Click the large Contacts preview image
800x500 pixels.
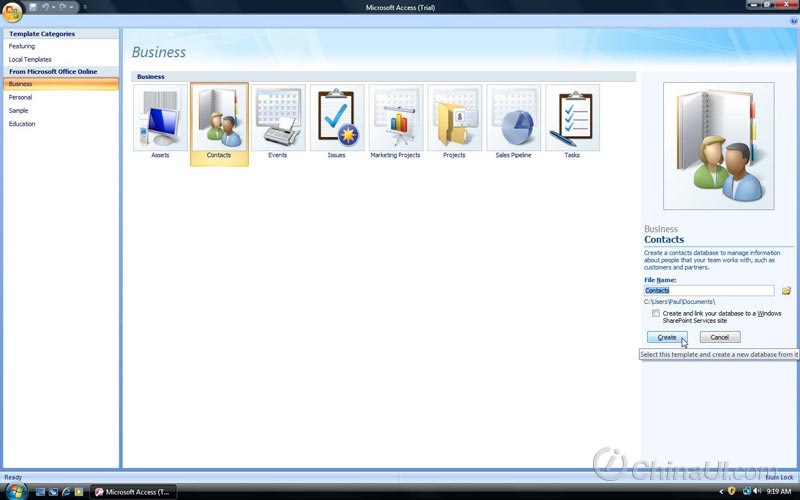pyautogui.click(x=718, y=146)
